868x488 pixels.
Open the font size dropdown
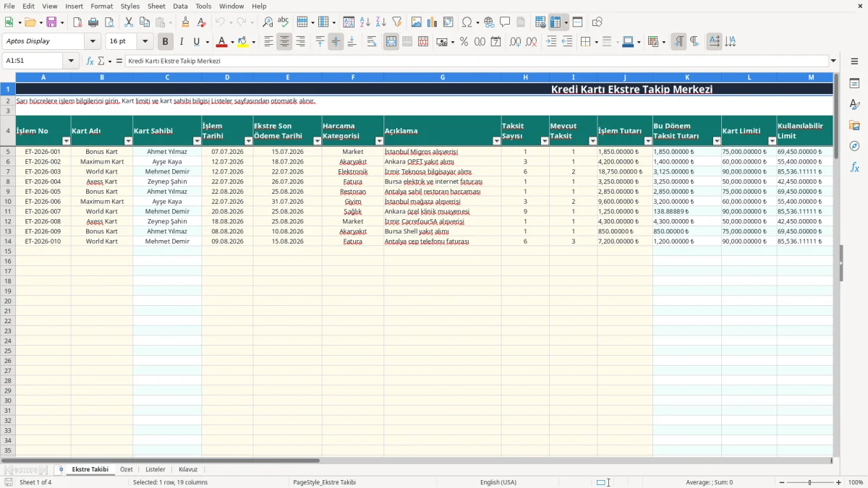click(x=145, y=42)
